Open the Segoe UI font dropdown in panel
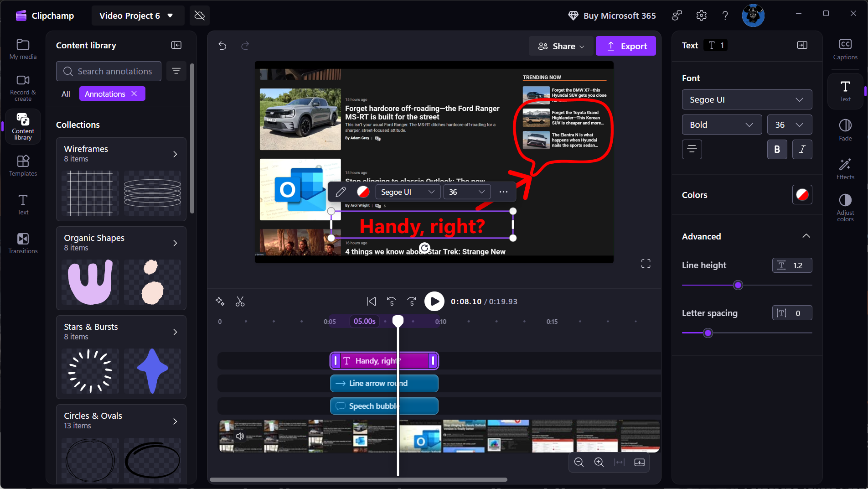This screenshot has height=489, width=868. pyautogui.click(x=747, y=99)
